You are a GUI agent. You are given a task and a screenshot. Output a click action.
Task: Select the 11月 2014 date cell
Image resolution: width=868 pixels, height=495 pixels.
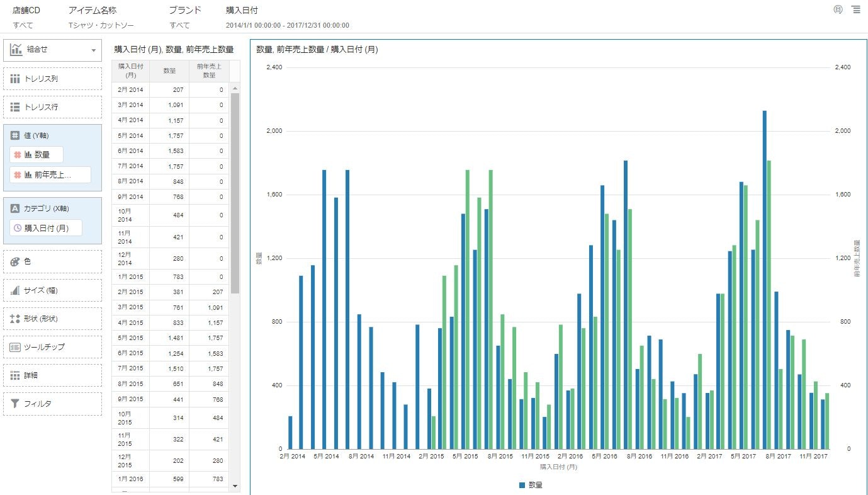click(x=131, y=237)
